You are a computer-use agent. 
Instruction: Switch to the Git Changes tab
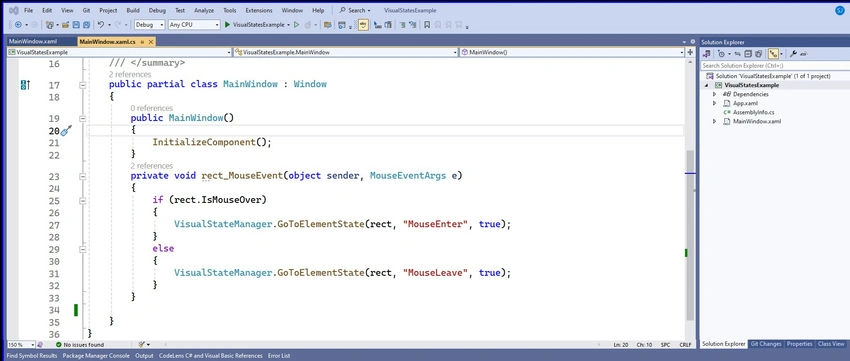point(766,344)
